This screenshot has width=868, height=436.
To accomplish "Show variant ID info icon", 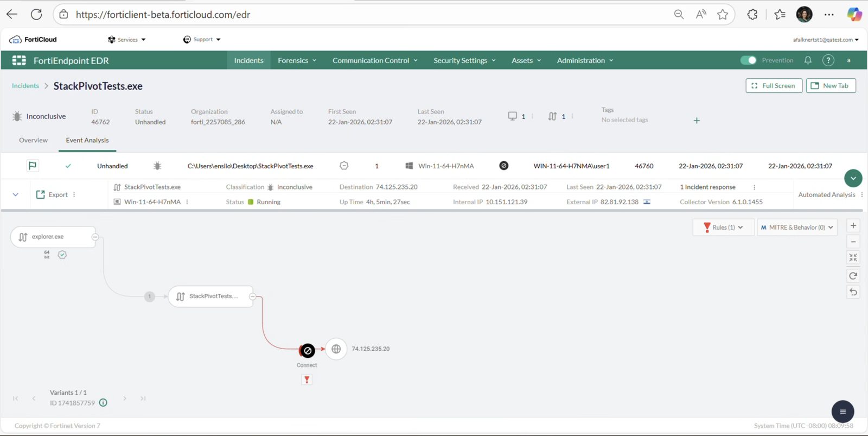I will tap(103, 403).
